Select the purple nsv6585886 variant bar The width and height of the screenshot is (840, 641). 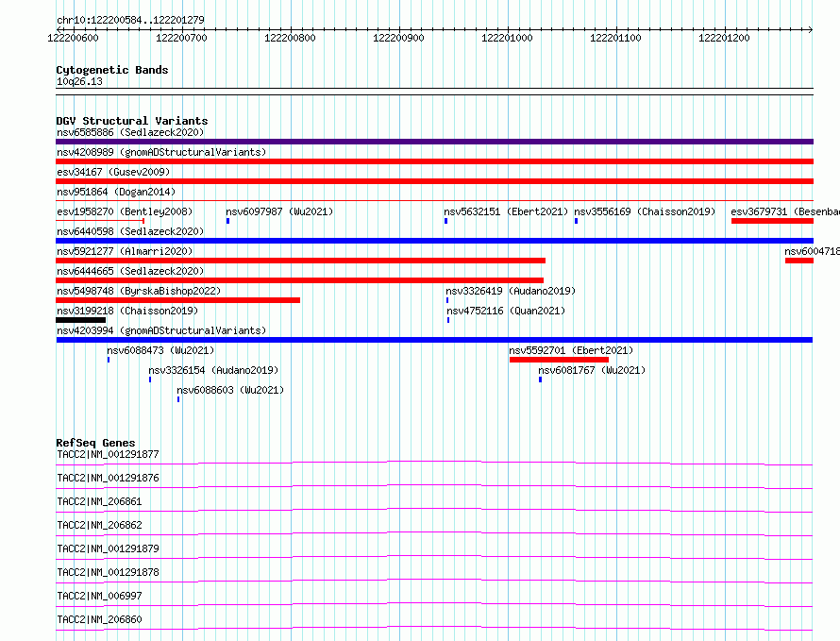tap(434, 142)
